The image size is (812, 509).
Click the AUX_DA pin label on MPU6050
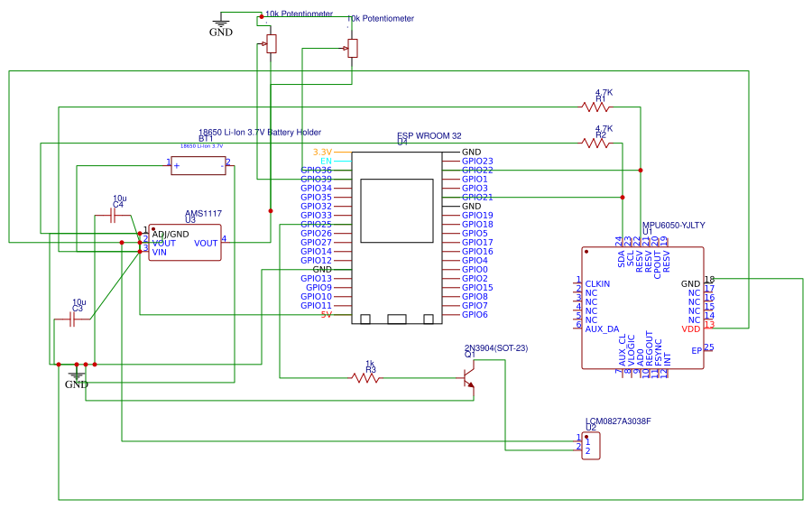click(x=603, y=329)
